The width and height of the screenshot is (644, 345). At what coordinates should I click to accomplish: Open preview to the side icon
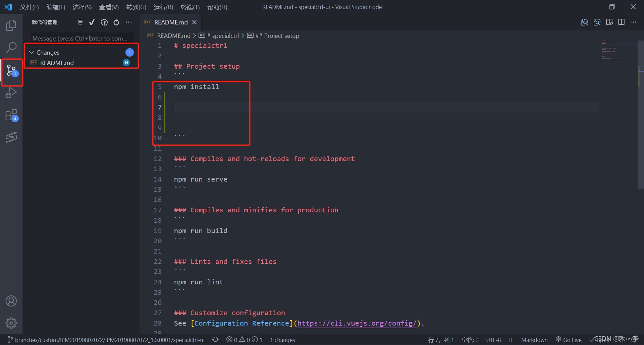pyautogui.click(x=609, y=22)
